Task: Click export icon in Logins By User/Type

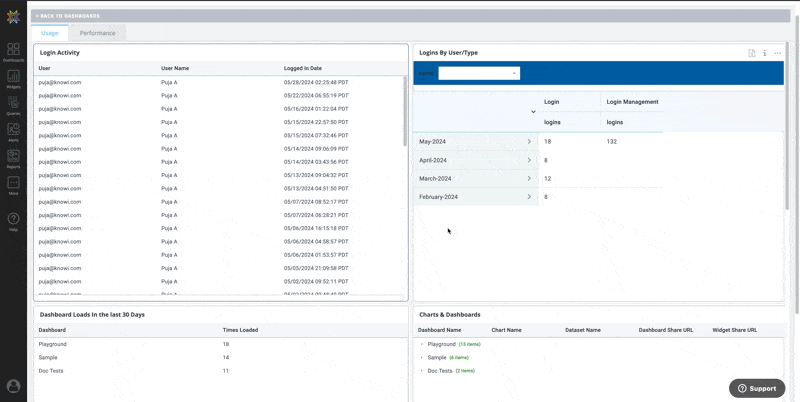Action: click(x=752, y=53)
